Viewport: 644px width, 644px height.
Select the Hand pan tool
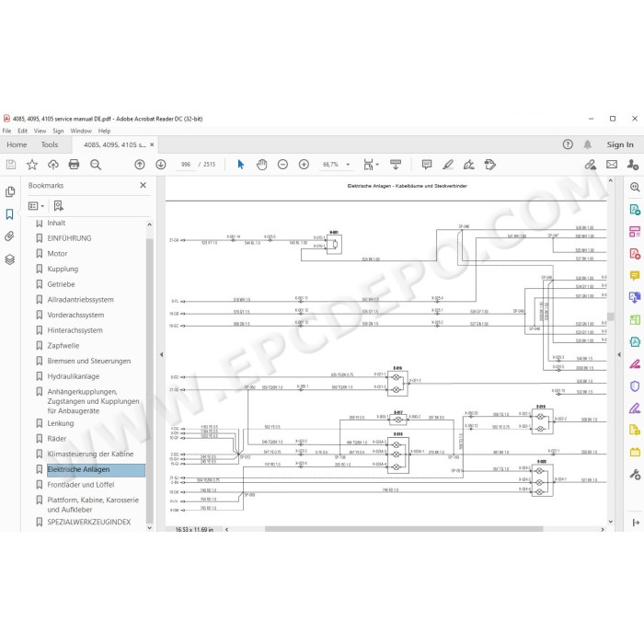coord(261,165)
